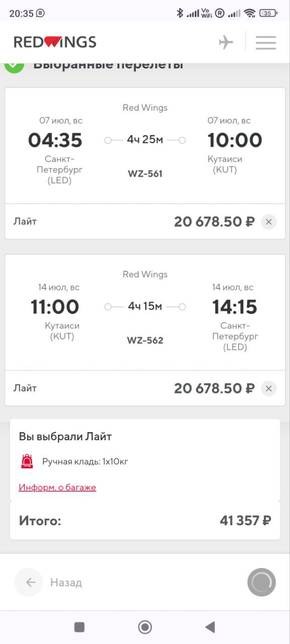This screenshot has height=644, width=290.
Task: Tap the airplane icon in header
Action: (226, 42)
